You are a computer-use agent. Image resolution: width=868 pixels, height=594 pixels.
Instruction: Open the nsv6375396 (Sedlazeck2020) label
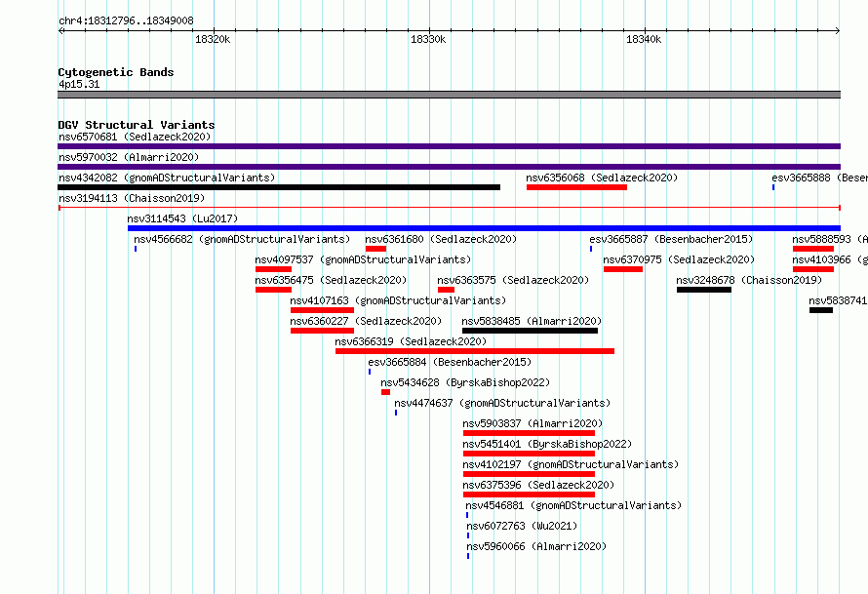[538, 485]
